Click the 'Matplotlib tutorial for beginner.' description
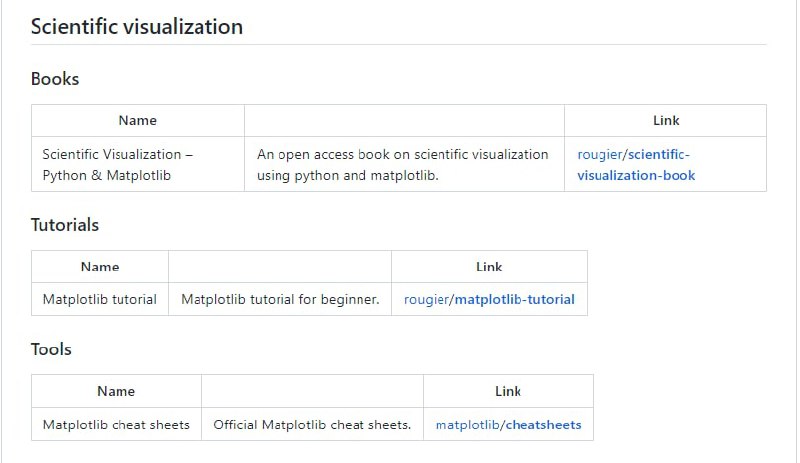 click(280, 299)
